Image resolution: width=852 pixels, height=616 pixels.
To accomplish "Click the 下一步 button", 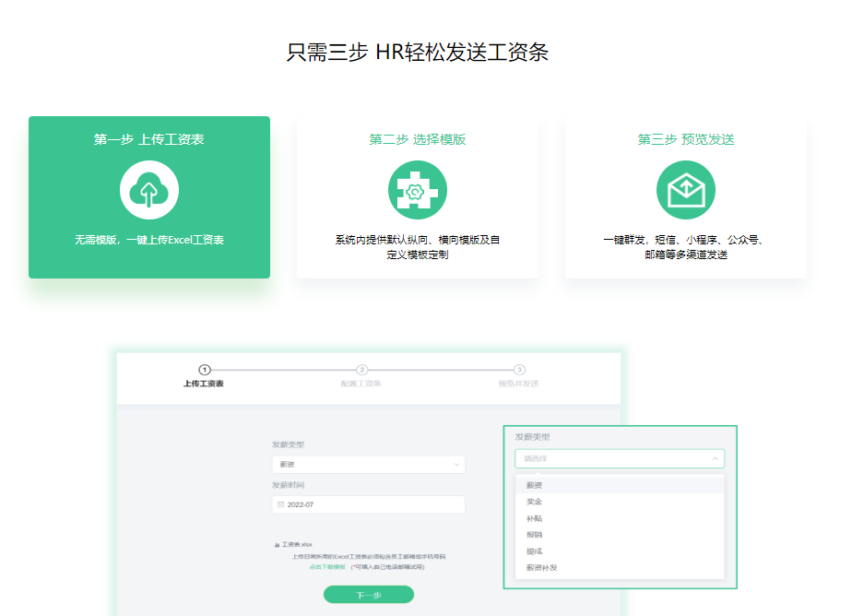I will click(368, 594).
